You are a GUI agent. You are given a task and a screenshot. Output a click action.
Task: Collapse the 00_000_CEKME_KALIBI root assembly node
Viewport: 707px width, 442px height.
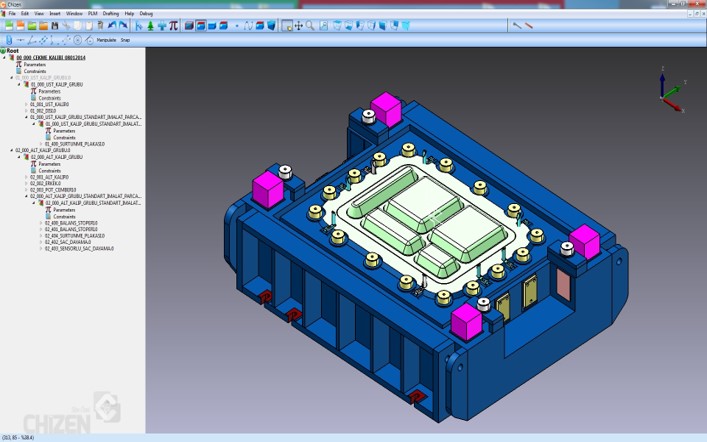5,58
